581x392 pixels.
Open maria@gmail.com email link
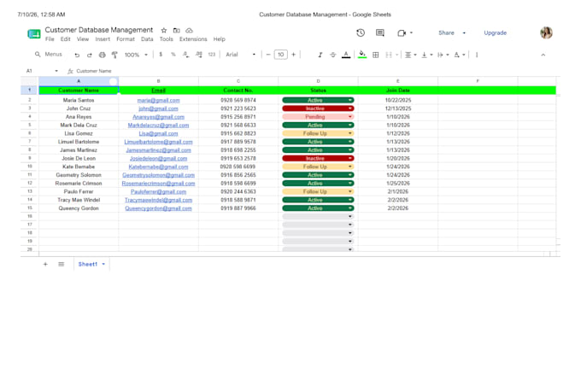click(158, 101)
